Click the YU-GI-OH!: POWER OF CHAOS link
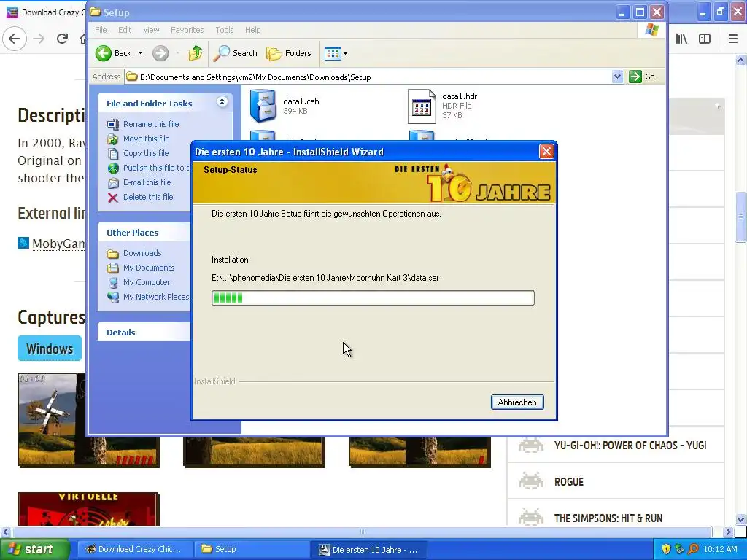747x560 pixels. click(x=630, y=446)
